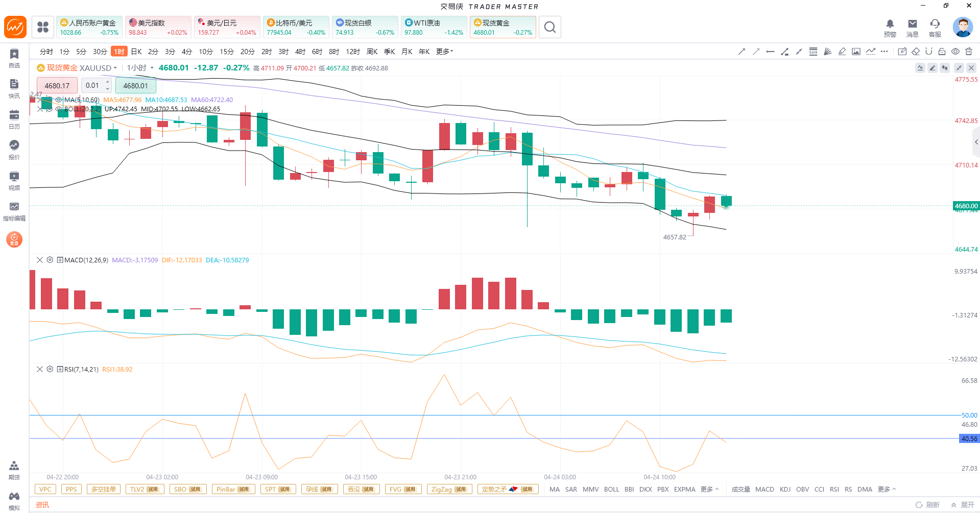This screenshot has height=513, width=980.
Task: Switch to the 日K timeframe tab
Action: (136, 52)
